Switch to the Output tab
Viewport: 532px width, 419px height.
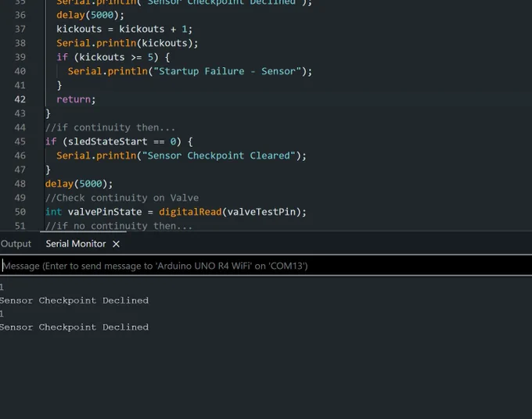click(x=16, y=244)
